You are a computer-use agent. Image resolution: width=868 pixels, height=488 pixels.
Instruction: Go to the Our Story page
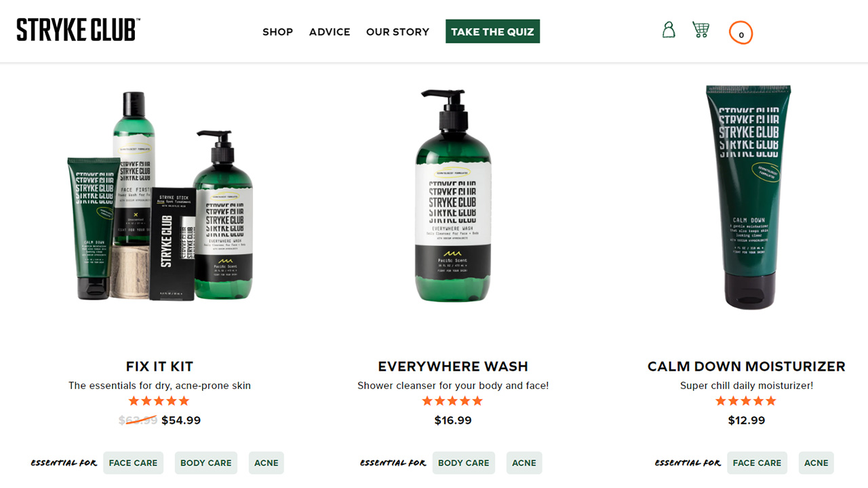point(397,32)
